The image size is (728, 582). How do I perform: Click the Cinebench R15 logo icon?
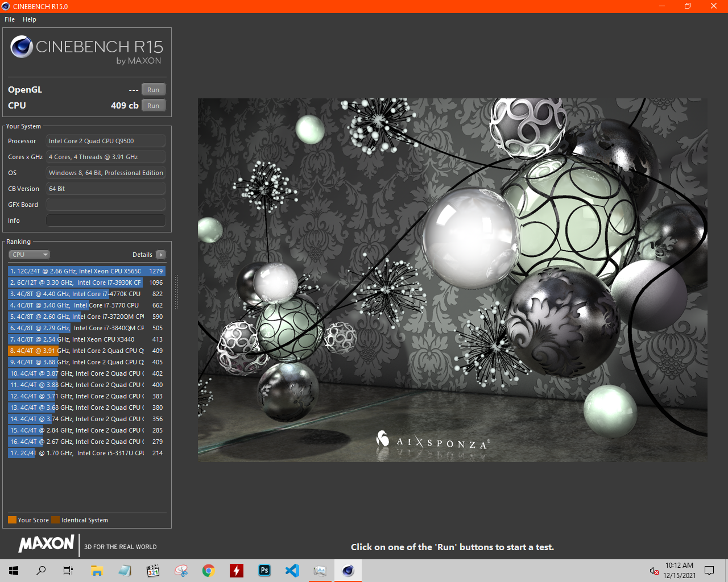pos(22,47)
